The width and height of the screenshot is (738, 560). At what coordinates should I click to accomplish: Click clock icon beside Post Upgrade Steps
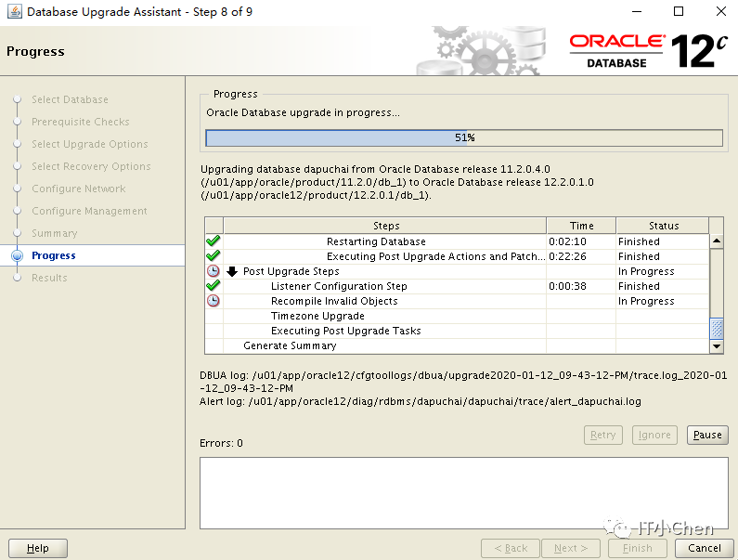click(214, 271)
